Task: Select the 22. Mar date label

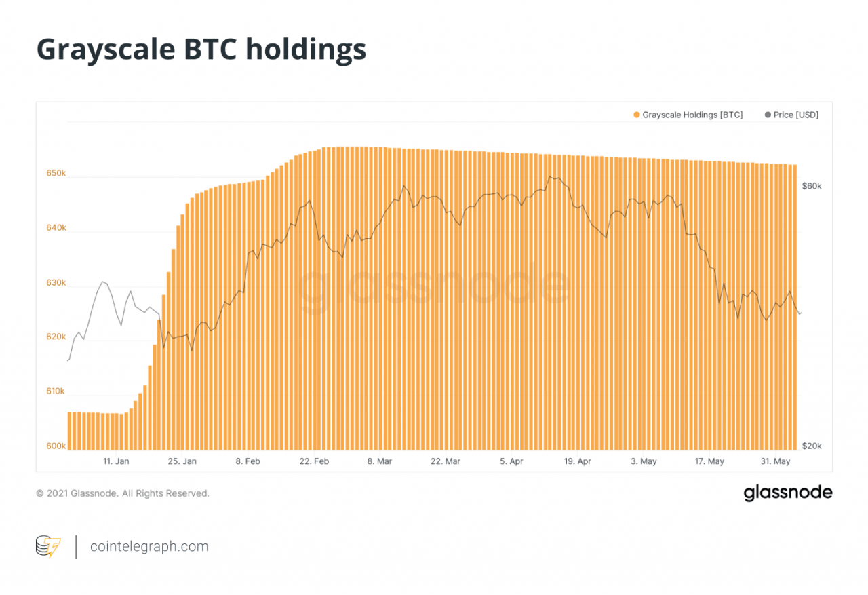Action: pyautogui.click(x=446, y=461)
